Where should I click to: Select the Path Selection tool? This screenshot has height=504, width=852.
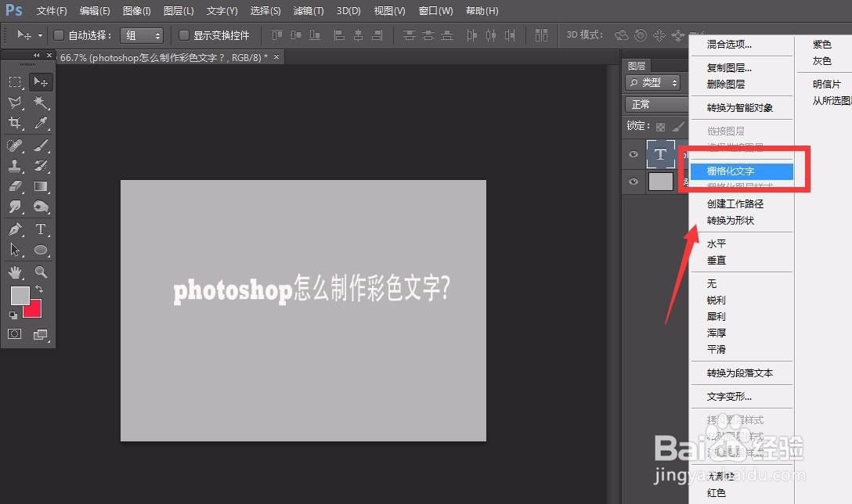(15, 250)
